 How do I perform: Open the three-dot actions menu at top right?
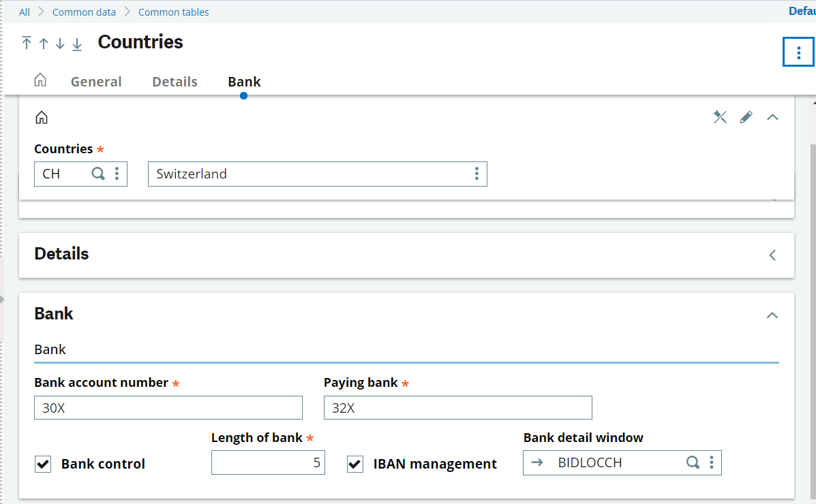(x=798, y=52)
